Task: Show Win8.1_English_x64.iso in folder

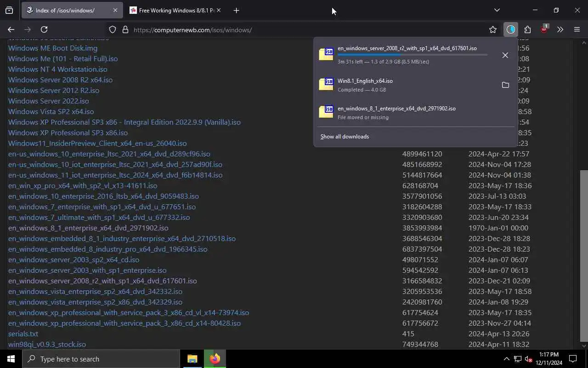Action: (505, 85)
